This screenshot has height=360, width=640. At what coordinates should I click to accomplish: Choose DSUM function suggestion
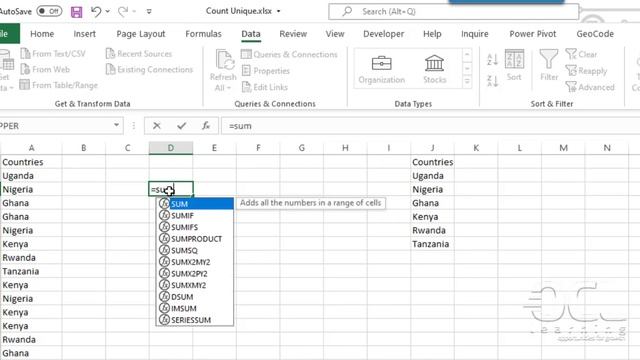pyautogui.click(x=195, y=297)
